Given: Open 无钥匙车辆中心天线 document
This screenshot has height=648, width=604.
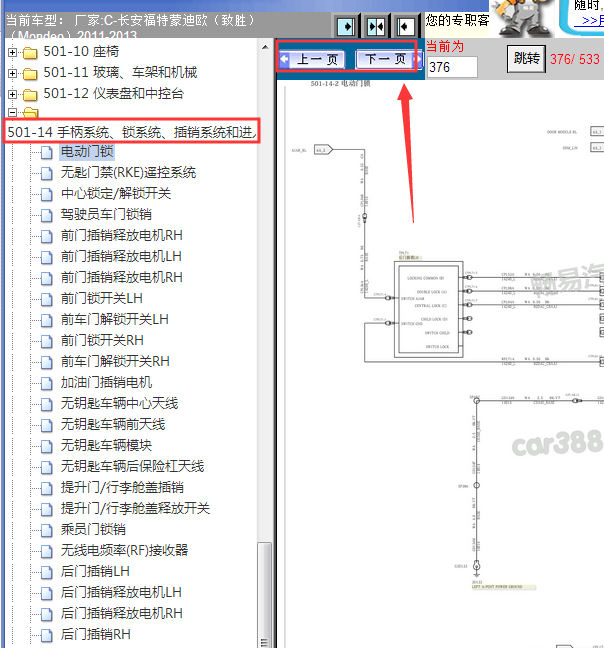Looking at the screenshot, I should [x=119, y=403].
